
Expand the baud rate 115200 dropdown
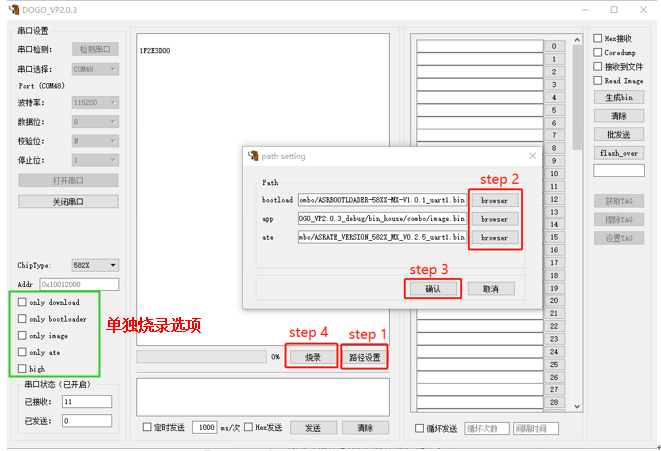(x=95, y=102)
